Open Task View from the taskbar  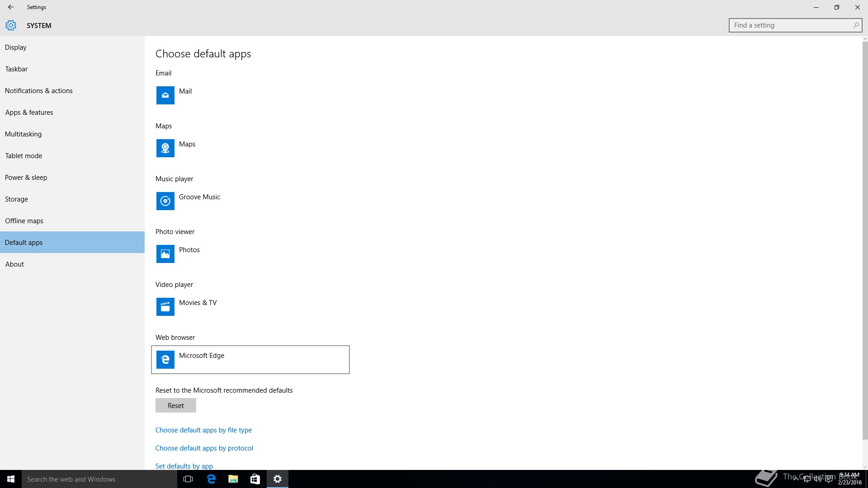[188, 479]
